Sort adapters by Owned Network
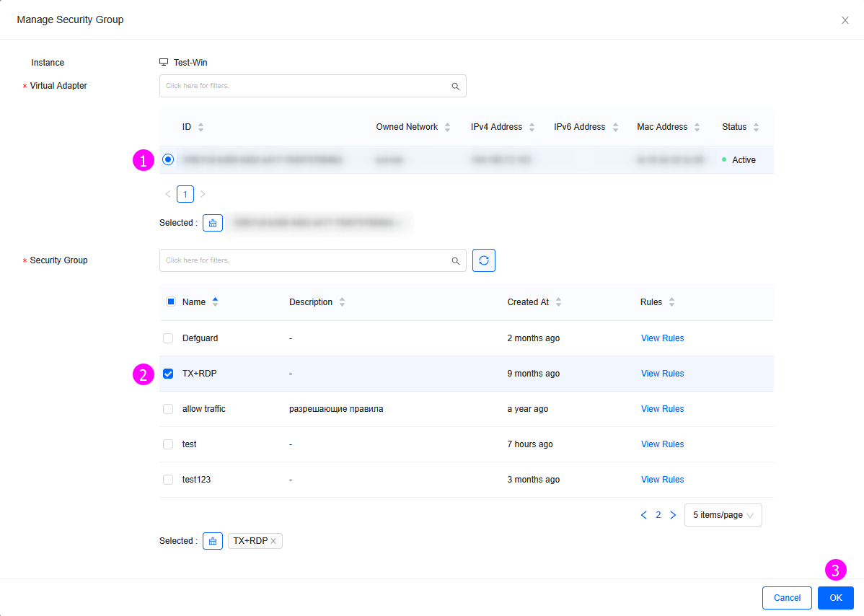 click(x=447, y=127)
